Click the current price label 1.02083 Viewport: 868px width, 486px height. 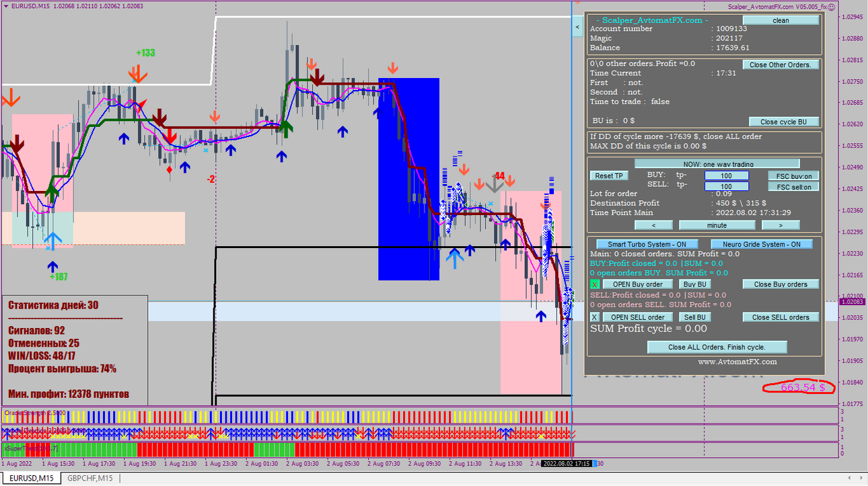[853, 302]
